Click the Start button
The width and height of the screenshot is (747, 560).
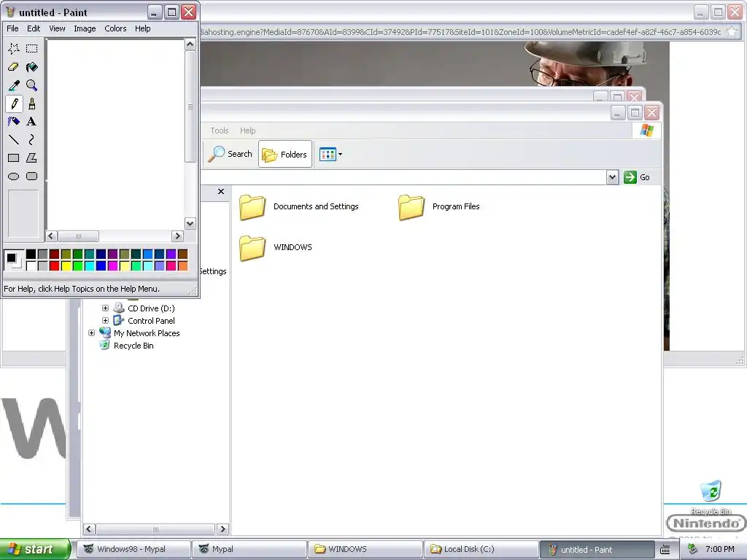pyautogui.click(x=35, y=549)
